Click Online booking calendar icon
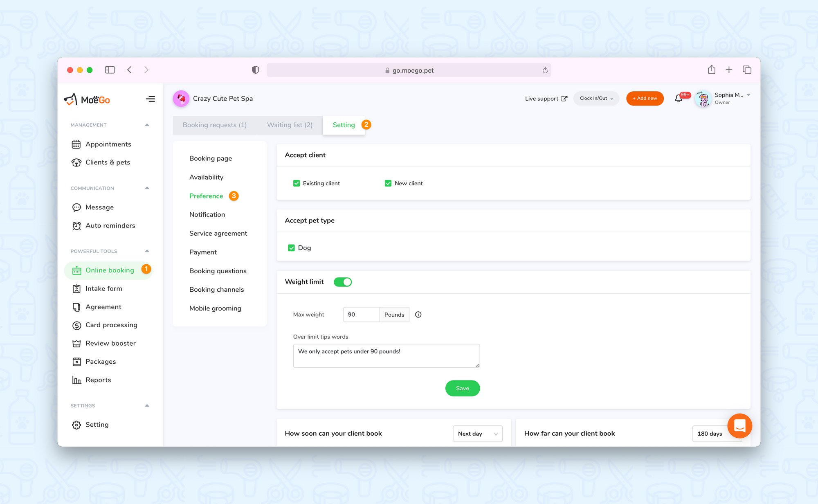818x504 pixels. pyautogui.click(x=76, y=270)
